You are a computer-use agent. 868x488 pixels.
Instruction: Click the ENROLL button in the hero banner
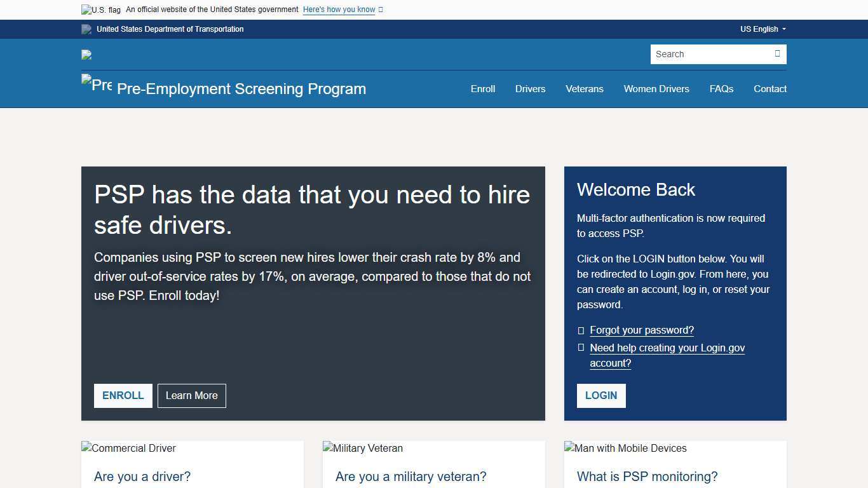123,395
